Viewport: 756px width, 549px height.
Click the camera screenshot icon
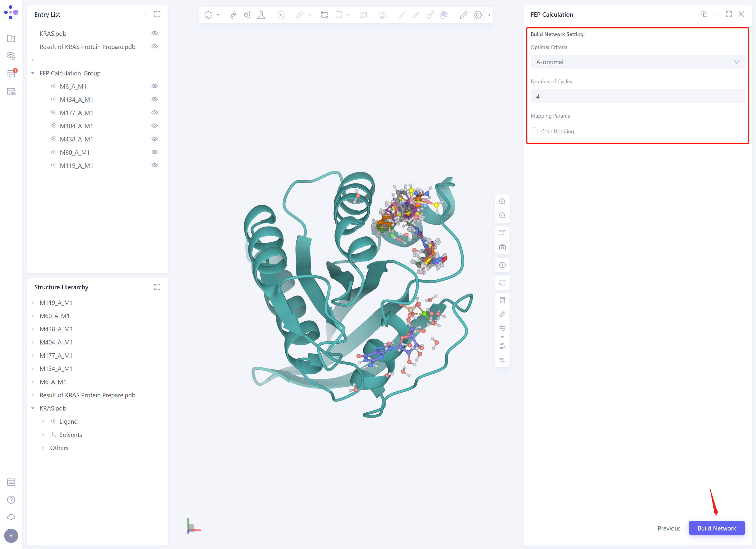[502, 248]
